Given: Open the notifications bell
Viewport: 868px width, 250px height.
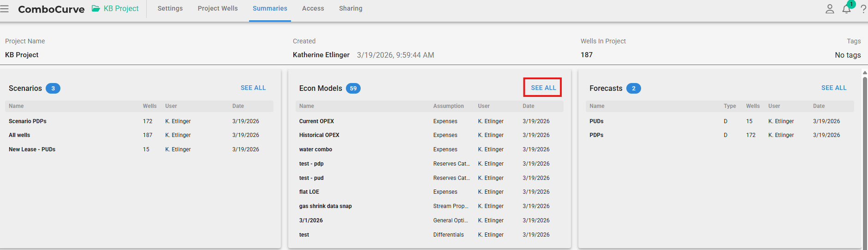Looking at the screenshot, I should [x=846, y=9].
